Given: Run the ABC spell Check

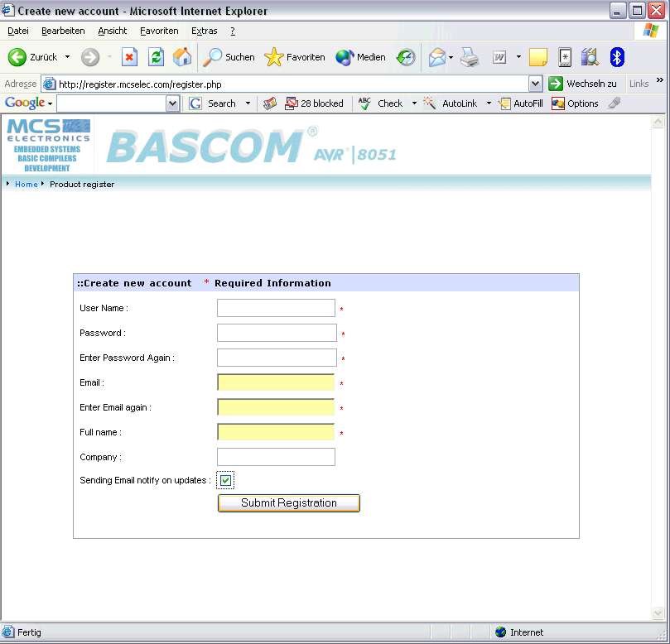Looking at the screenshot, I should point(380,103).
